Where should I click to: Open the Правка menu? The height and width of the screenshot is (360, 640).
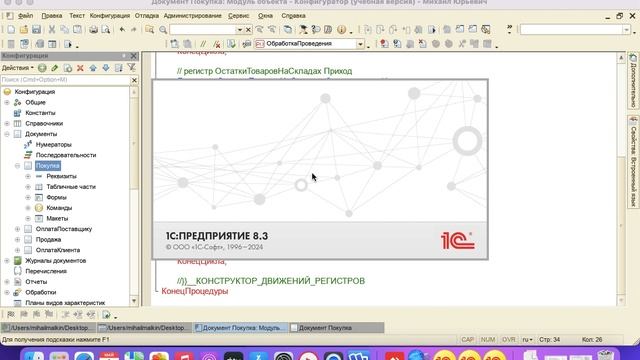click(x=52, y=16)
